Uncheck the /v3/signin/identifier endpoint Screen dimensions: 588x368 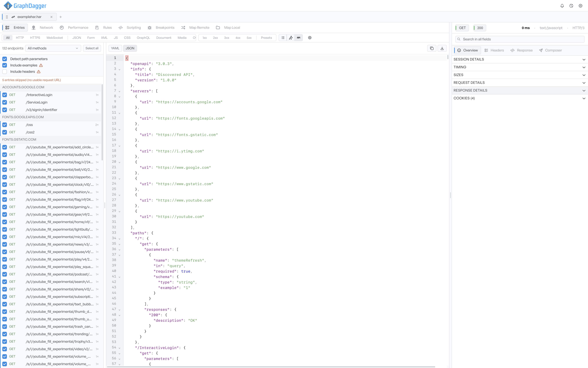tap(5, 110)
